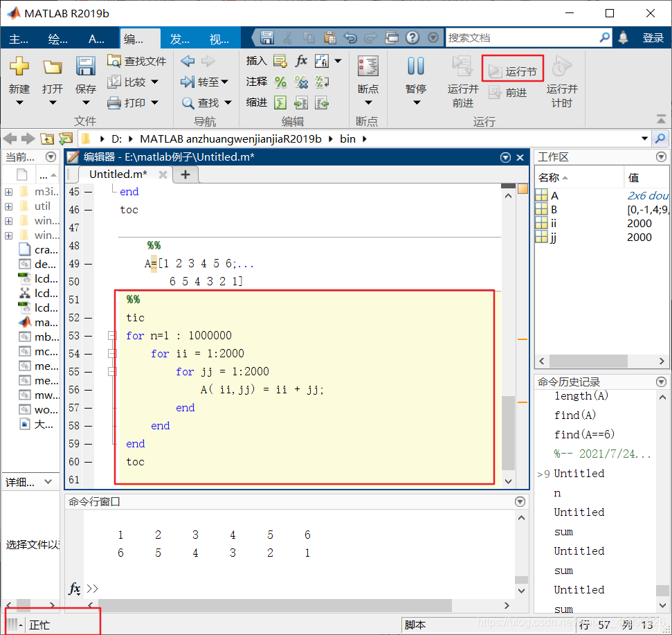The width and height of the screenshot is (672, 635).
Task: Click the insert section icon
Action: click(x=280, y=62)
